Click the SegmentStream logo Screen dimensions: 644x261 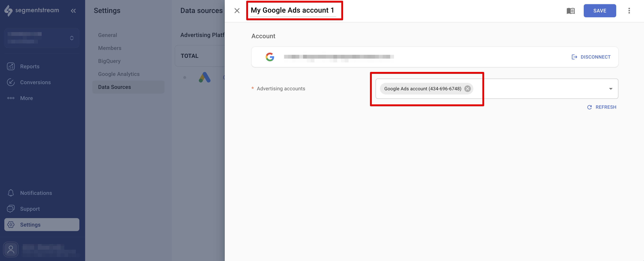click(32, 10)
